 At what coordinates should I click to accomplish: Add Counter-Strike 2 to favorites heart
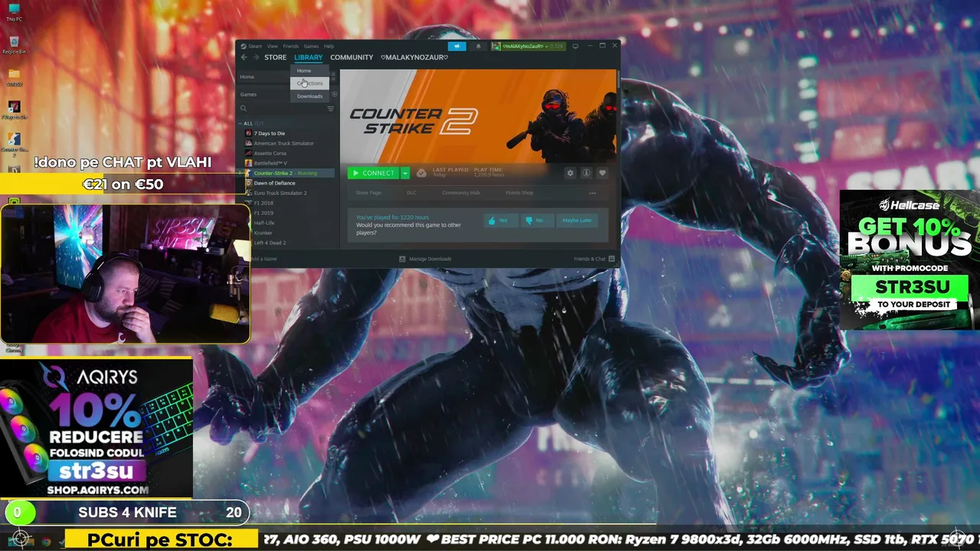click(602, 173)
